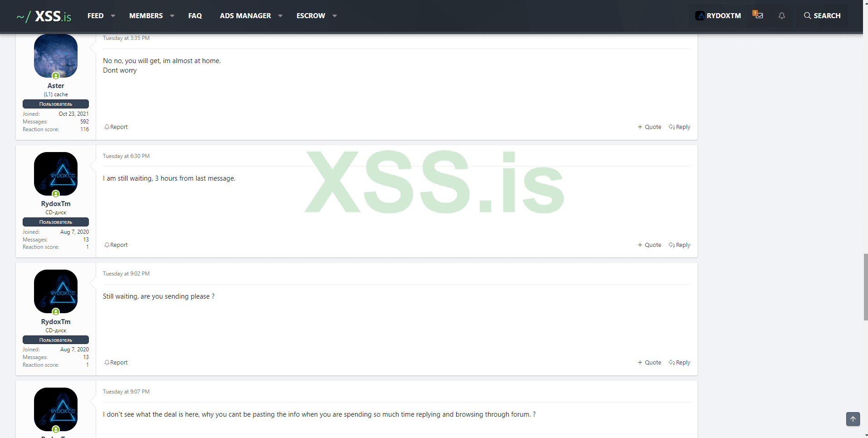Click the 'Пользователь' badge on the 9:02 PM post

point(56,340)
